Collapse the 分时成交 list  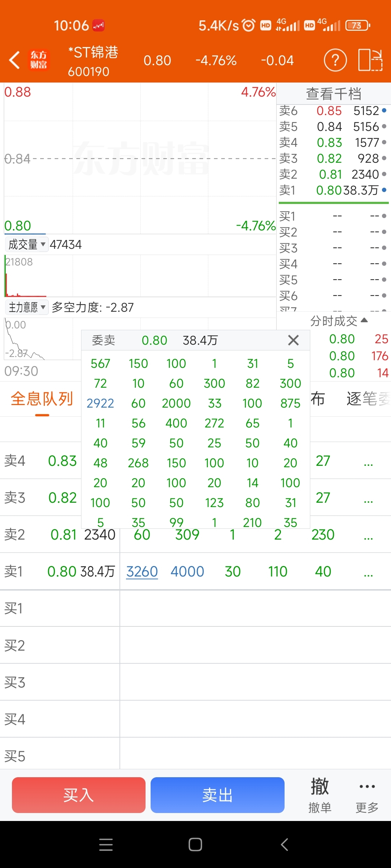tap(339, 320)
